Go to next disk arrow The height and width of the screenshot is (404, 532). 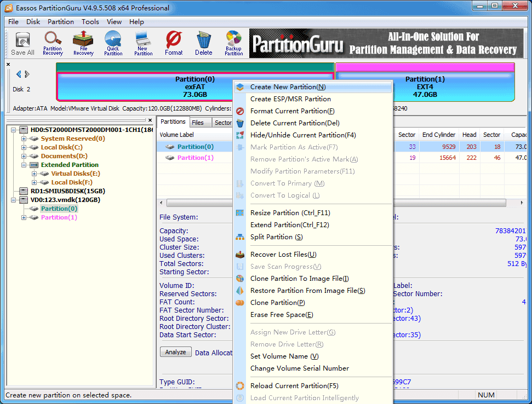coord(27,74)
